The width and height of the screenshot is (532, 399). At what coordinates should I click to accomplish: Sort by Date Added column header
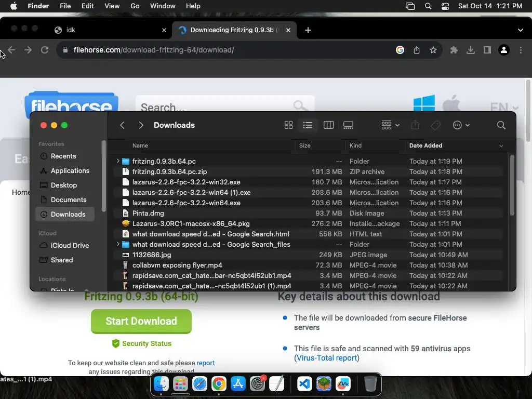point(456,145)
